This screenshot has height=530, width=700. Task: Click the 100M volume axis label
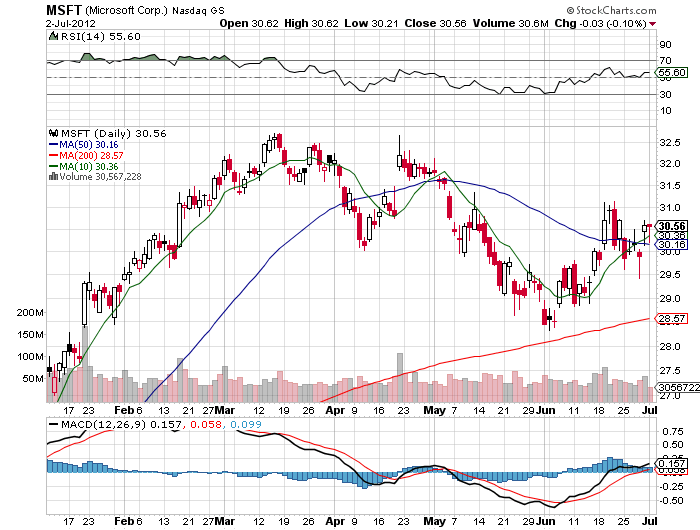coord(30,356)
